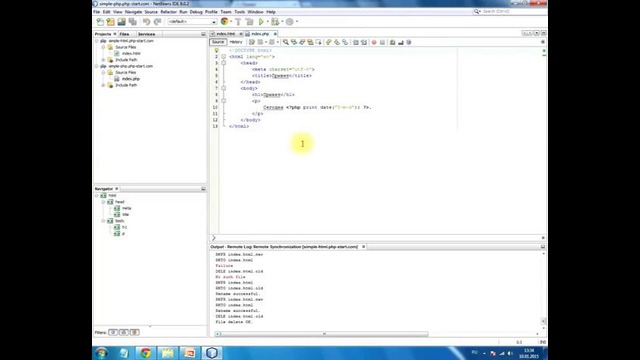Image resolution: width=640 pixels, height=360 pixels.
Task: Toggle Bookmark on current line
Action: [x=345, y=42]
